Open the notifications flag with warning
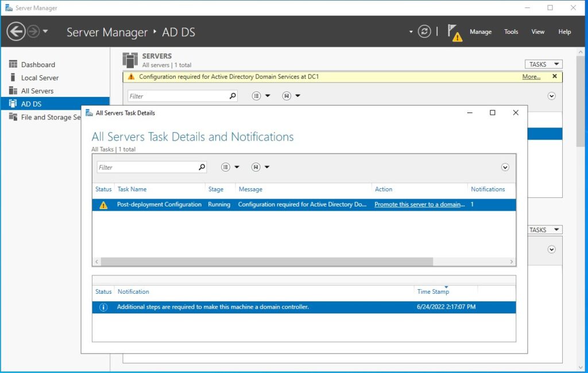This screenshot has width=588, height=373. 454,33
